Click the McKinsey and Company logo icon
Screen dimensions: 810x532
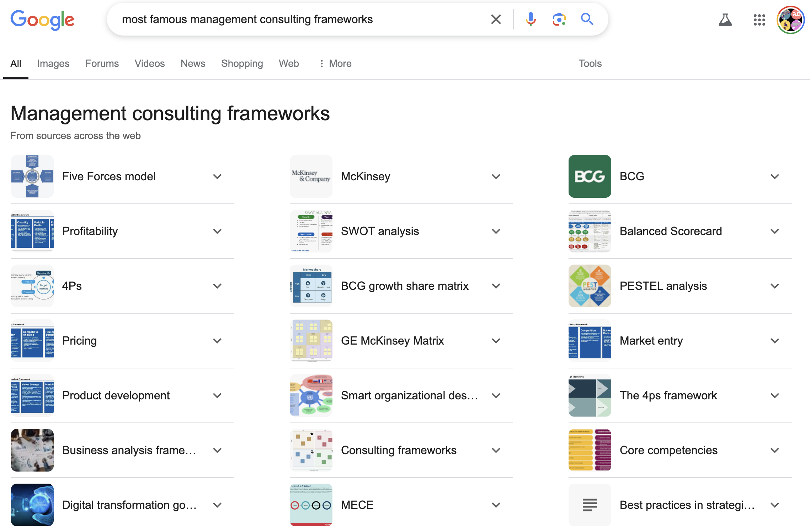coord(311,176)
